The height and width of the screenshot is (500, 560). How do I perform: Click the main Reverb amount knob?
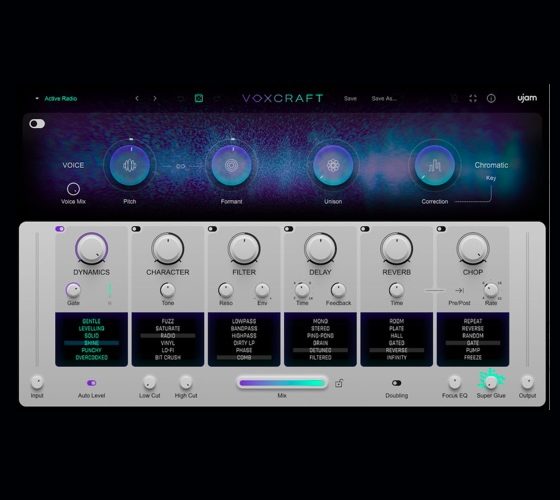396,249
